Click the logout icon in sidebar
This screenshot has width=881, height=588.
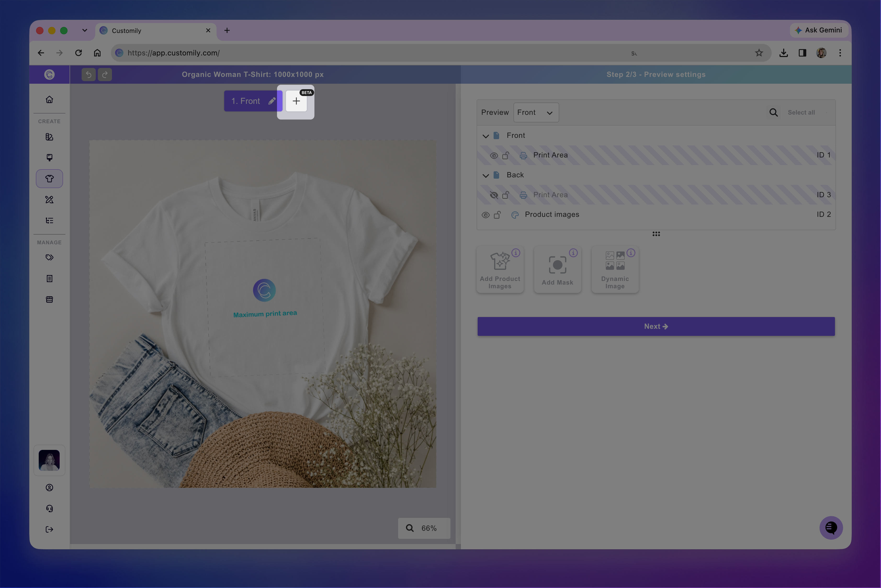49,529
